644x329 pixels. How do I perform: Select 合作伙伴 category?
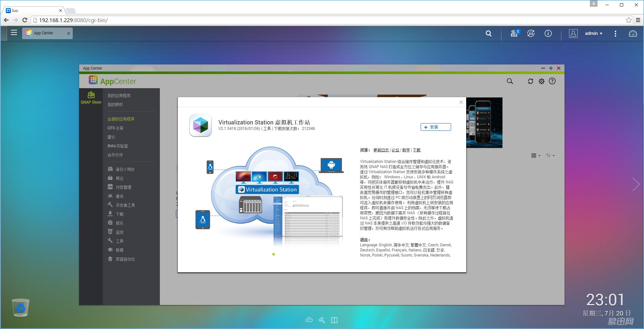[x=115, y=155]
